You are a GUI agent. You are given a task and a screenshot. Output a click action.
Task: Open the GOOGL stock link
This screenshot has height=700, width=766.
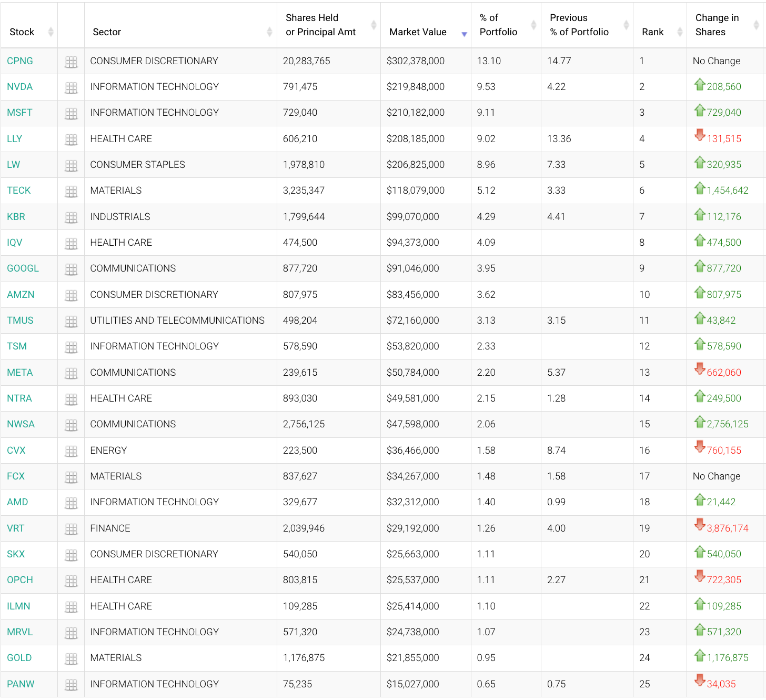pos(23,268)
